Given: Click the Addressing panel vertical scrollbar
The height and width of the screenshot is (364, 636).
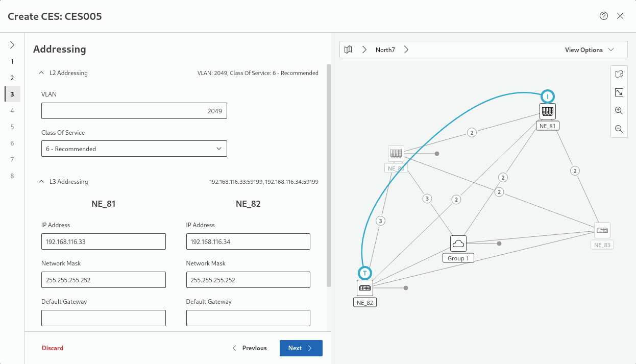Looking at the screenshot, I should [328, 174].
